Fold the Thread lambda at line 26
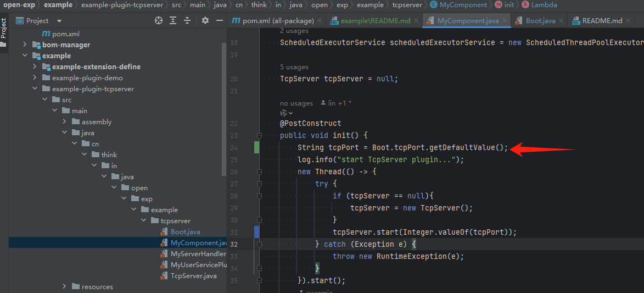The width and height of the screenshot is (644, 293). click(259, 172)
